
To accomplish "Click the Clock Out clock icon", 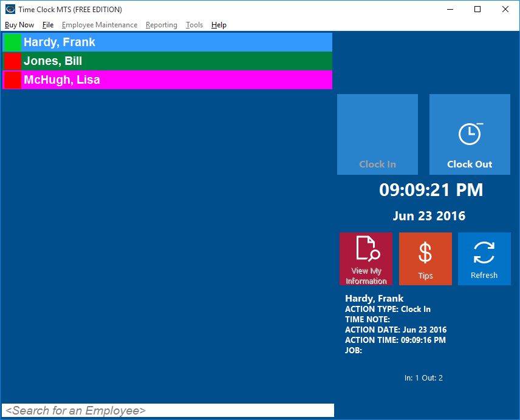I will (x=470, y=134).
